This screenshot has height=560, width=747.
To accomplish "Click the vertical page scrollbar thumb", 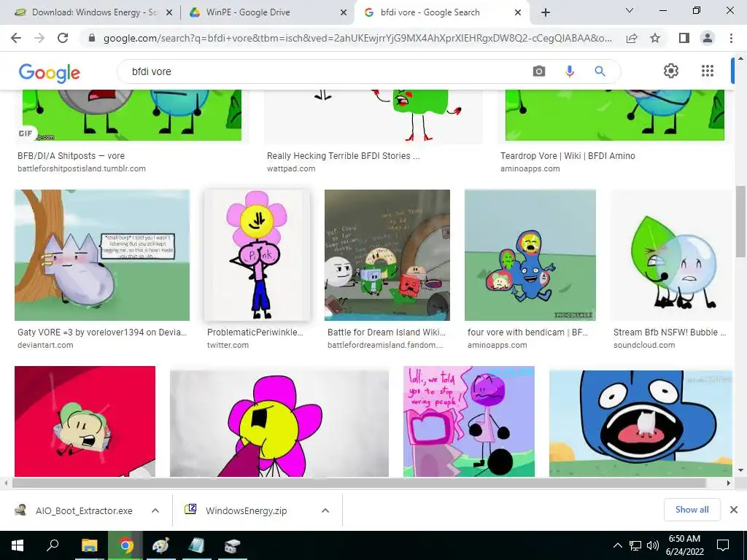I will [x=740, y=222].
